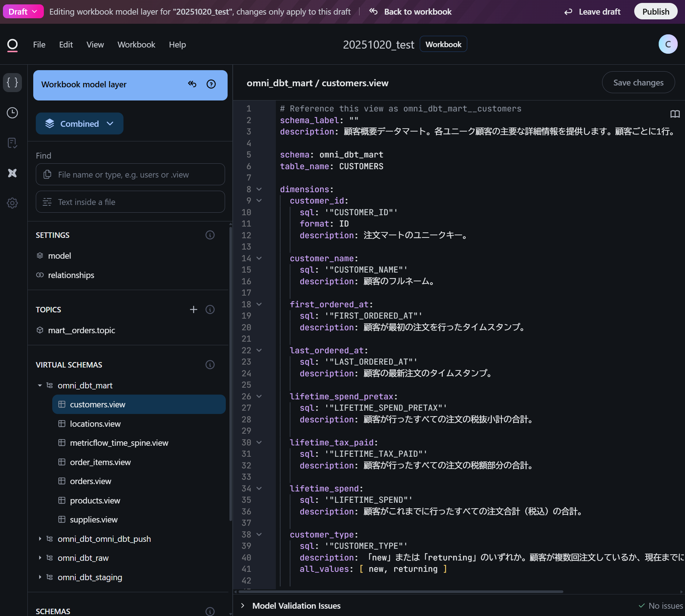Viewport: 685px width, 616px height.
Task: Open the Workbook menu
Action: coord(136,45)
